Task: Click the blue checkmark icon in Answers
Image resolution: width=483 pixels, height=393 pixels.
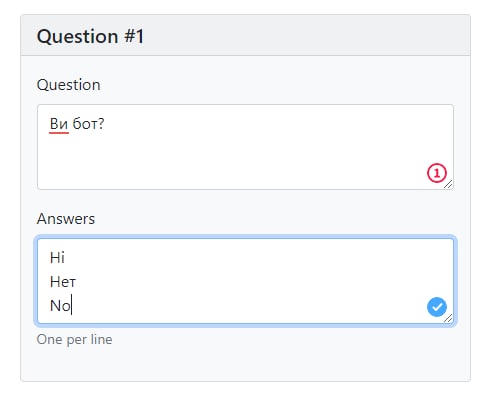Action: pos(437,307)
